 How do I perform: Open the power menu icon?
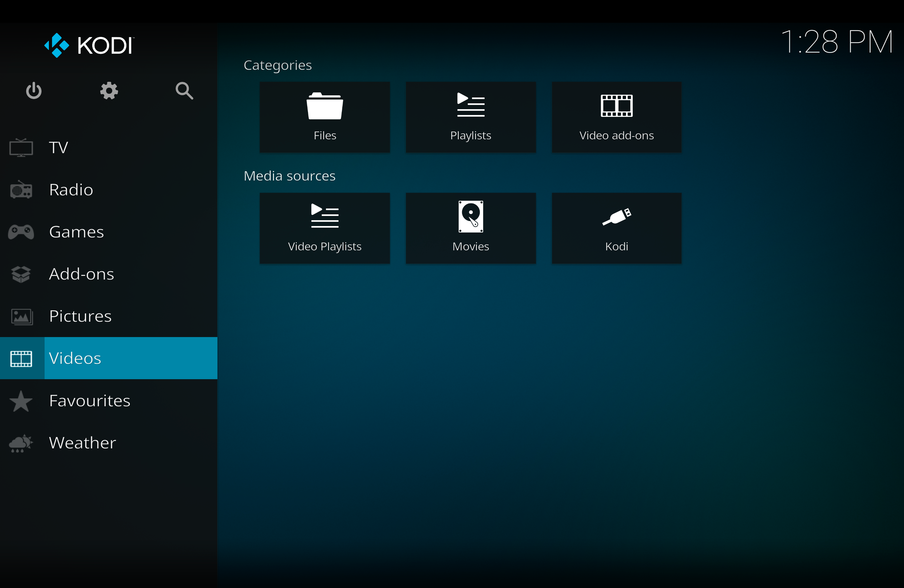[34, 91]
